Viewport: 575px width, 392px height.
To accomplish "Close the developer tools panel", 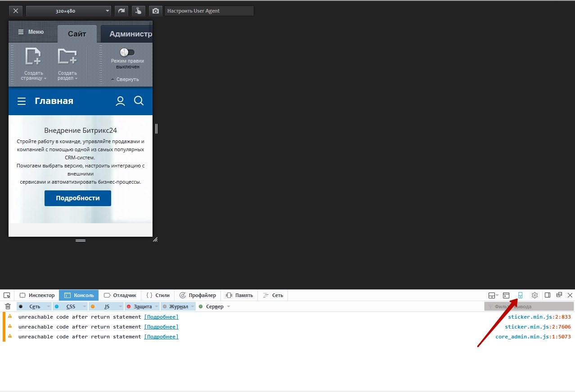I will pos(570,295).
